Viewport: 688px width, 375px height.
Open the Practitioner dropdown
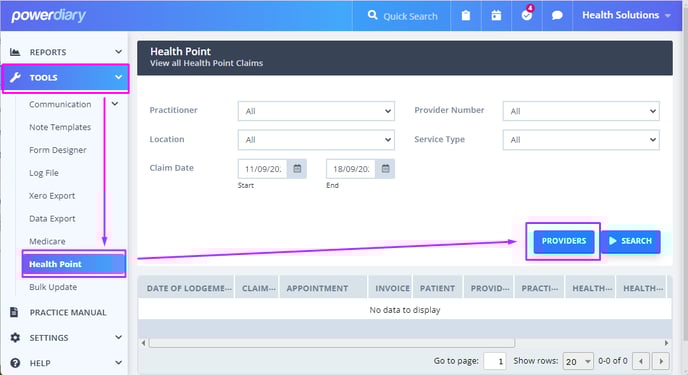[x=316, y=111]
